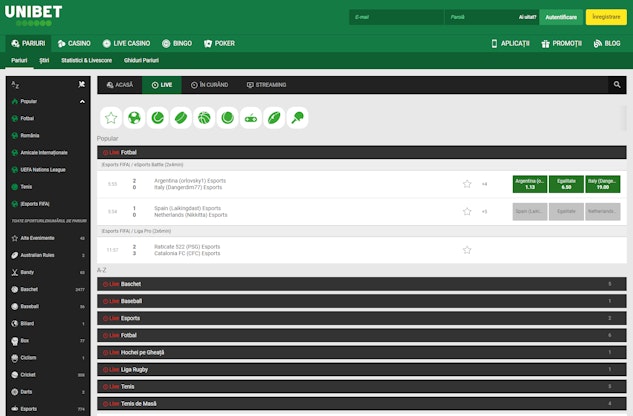Select the table tennis paddle filter icon
The image size is (633, 416).
pos(298,118)
